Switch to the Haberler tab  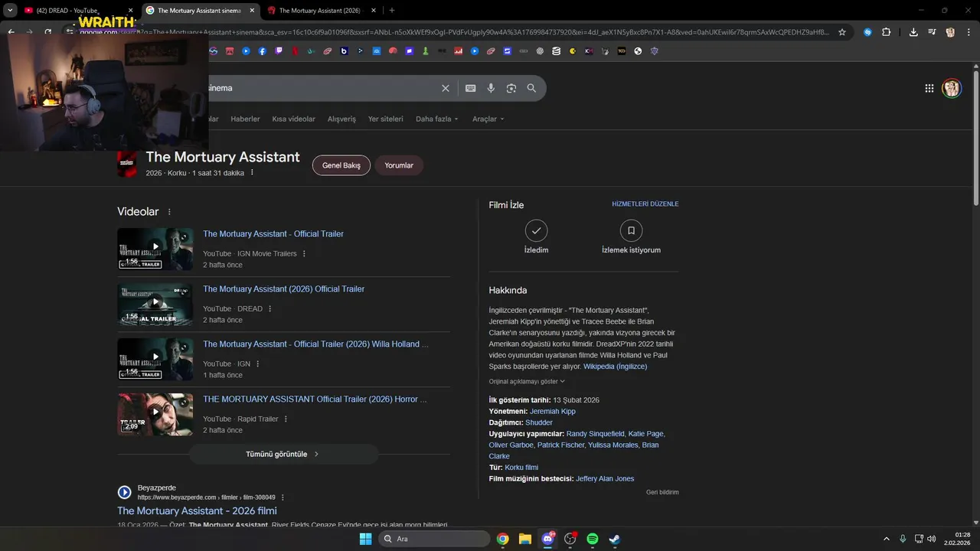pos(245,119)
